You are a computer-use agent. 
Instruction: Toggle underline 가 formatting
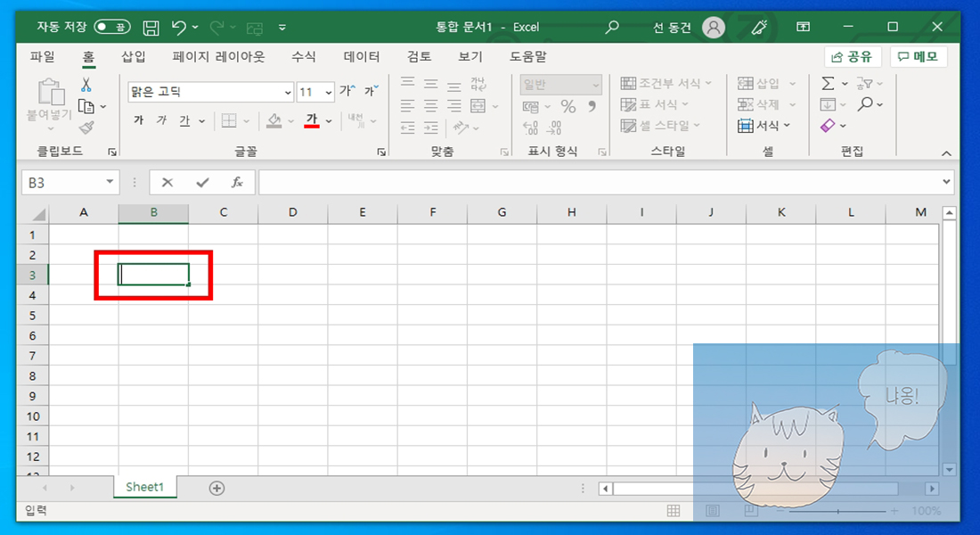[184, 120]
